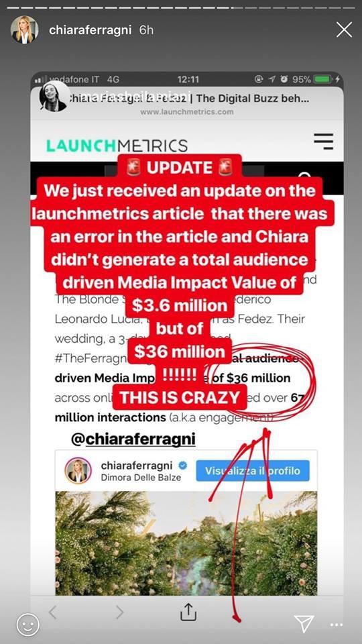This screenshot has width=362, height=644.
Task: Tap the browser share icon
Action: (x=188, y=612)
